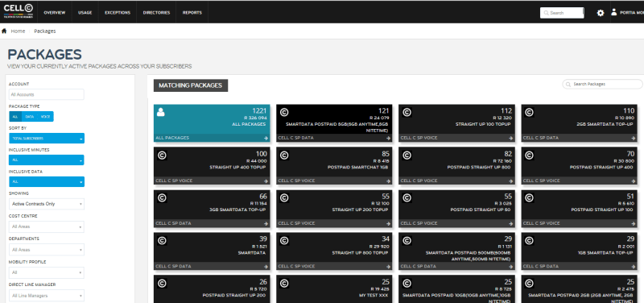Screen dimensions: 644x303
Task: Click the Portia user profile icon
Action: click(x=613, y=12)
